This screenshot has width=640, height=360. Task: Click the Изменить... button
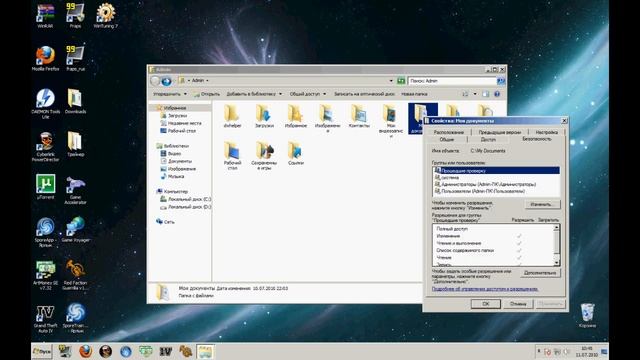click(542, 204)
